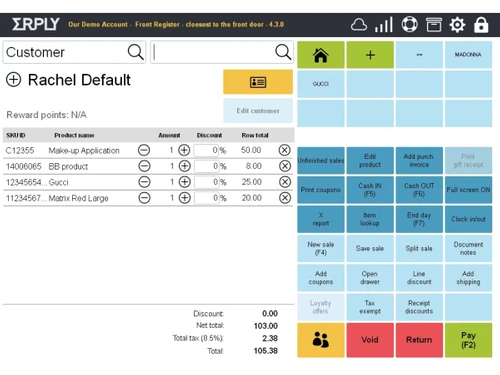Click the lifebuoy help icon
Screen dimensions: 500x375
coord(409,24)
